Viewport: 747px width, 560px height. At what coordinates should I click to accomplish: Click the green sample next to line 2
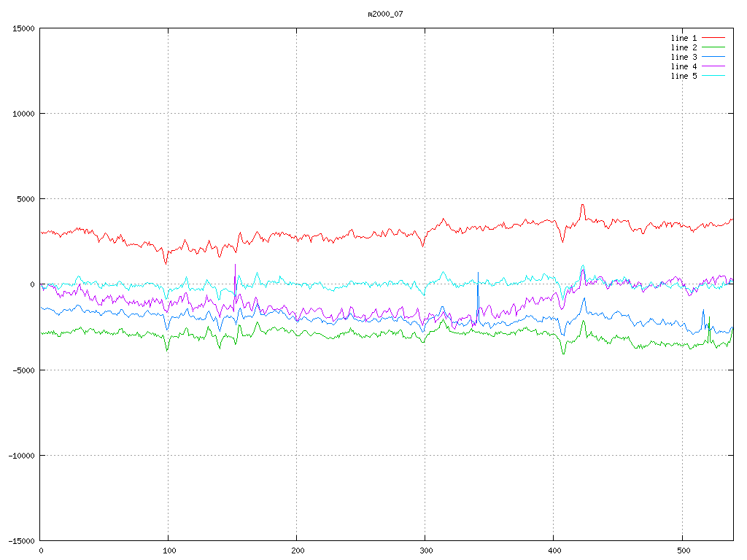pos(713,47)
